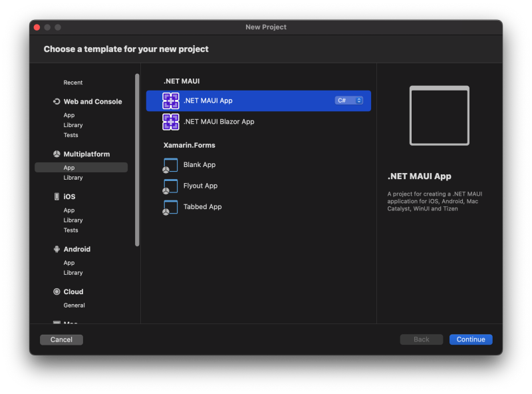Click the Cloud category icon
532x394 pixels.
pyautogui.click(x=57, y=292)
